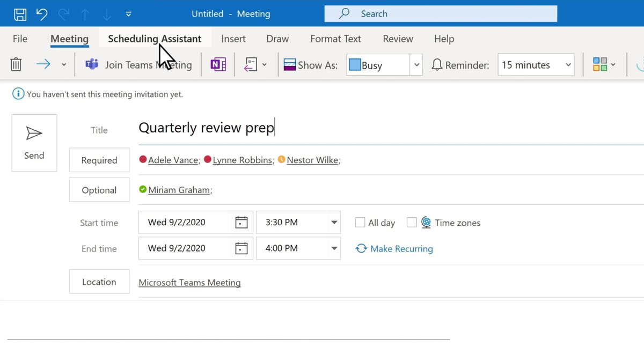Click the Forward arrow icon in ribbon
The image size is (644, 362).
coord(43,65)
